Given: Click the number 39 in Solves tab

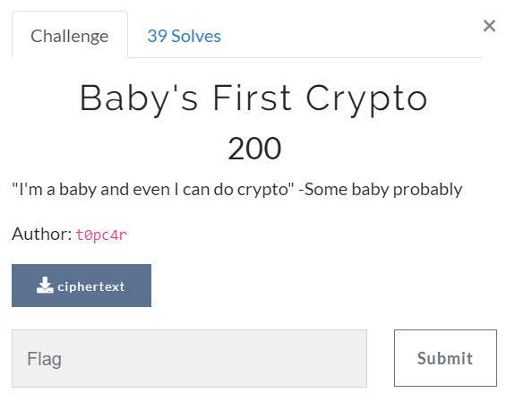Looking at the screenshot, I should (157, 36).
